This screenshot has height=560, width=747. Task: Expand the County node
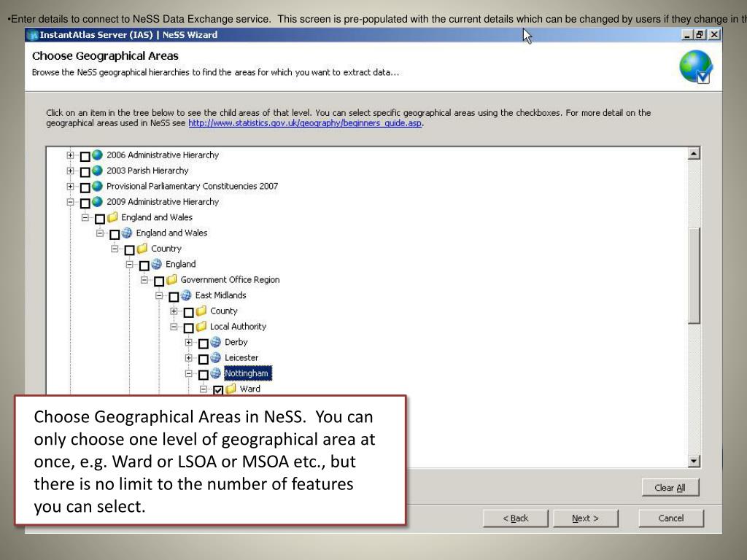click(174, 311)
